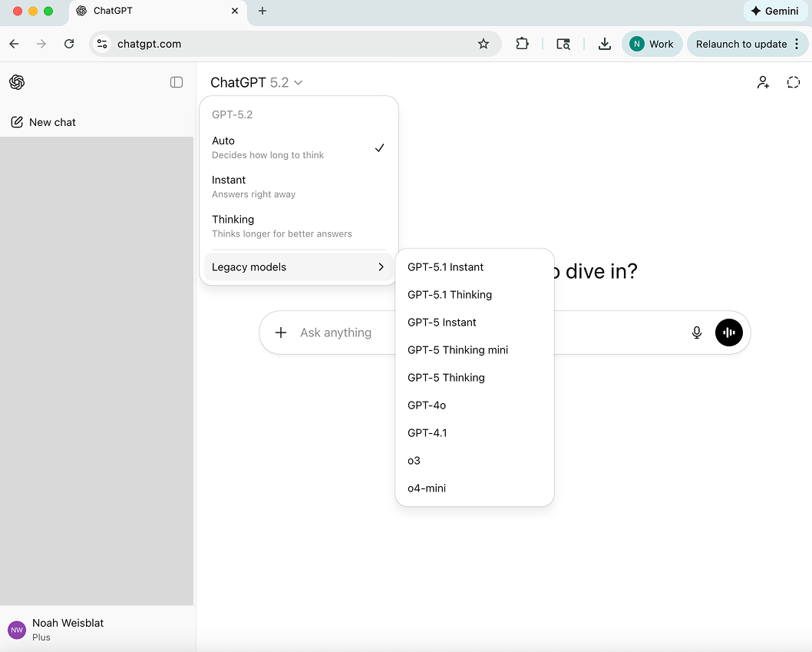Open the tab search icon in toolbar
The width and height of the screenshot is (812, 652).
(x=563, y=44)
